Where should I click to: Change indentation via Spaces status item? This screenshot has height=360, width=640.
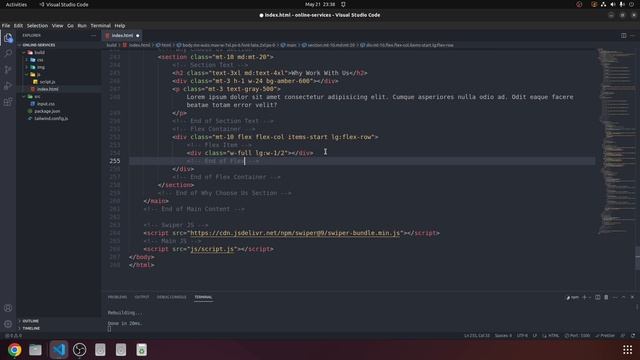click(503, 336)
